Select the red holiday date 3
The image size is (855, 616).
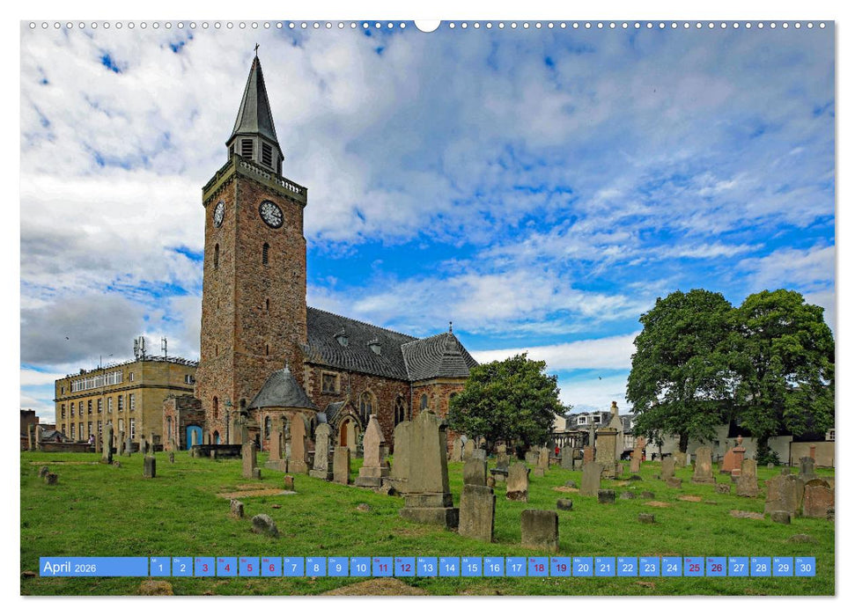(204, 567)
